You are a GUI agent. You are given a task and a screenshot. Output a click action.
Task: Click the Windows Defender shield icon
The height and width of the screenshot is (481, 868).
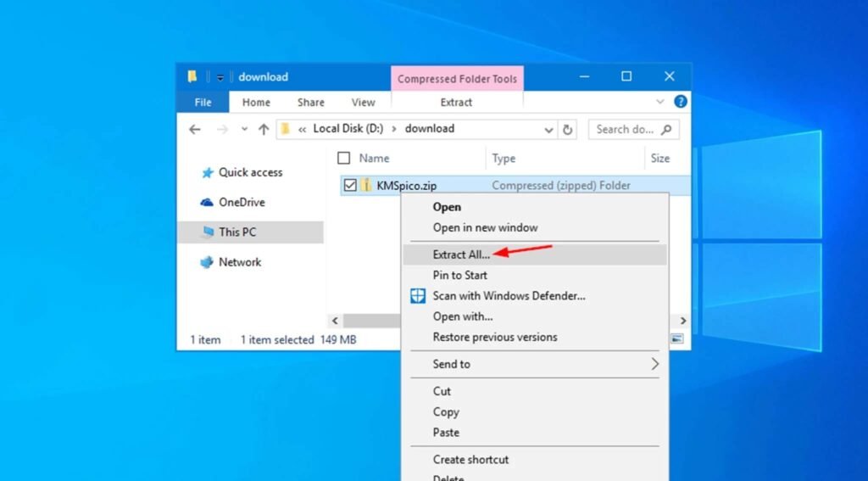tap(418, 296)
